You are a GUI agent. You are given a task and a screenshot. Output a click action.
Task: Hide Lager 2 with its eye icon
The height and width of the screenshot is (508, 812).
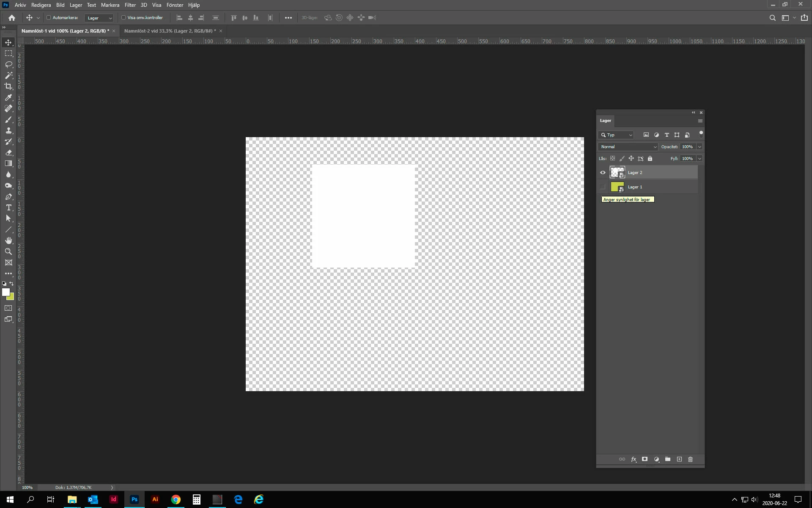[x=603, y=172]
